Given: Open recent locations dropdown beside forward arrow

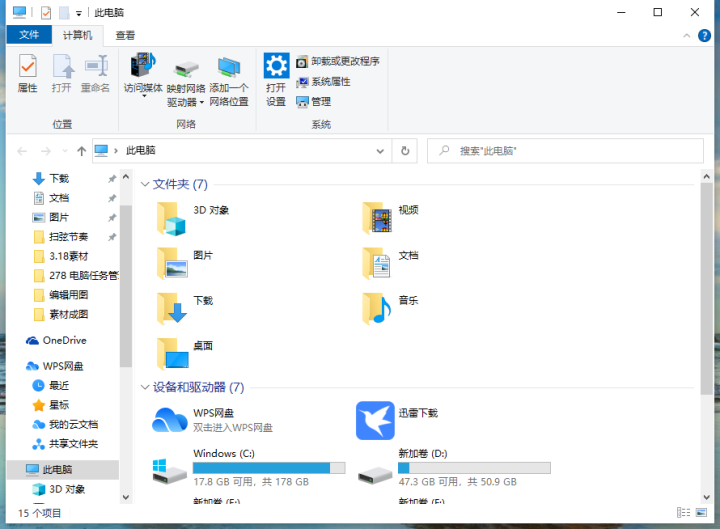Looking at the screenshot, I should click(x=65, y=151).
